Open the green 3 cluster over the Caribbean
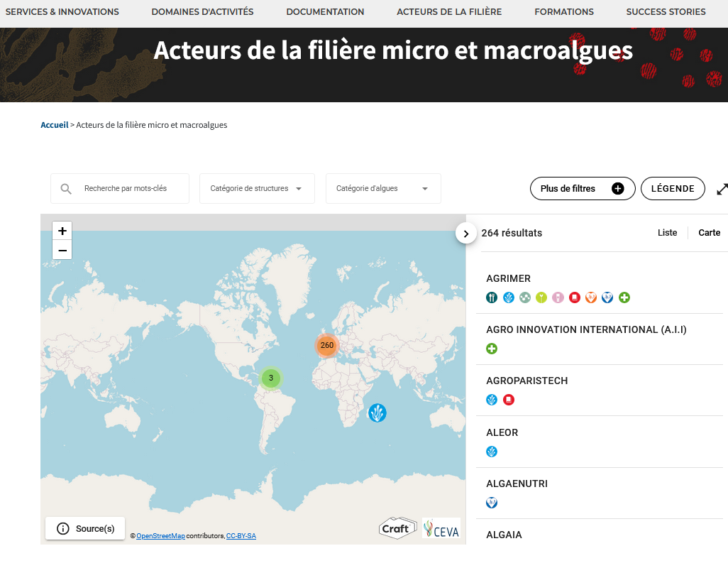Viewport: 728px width, 568px height. [x=270, y=378]
